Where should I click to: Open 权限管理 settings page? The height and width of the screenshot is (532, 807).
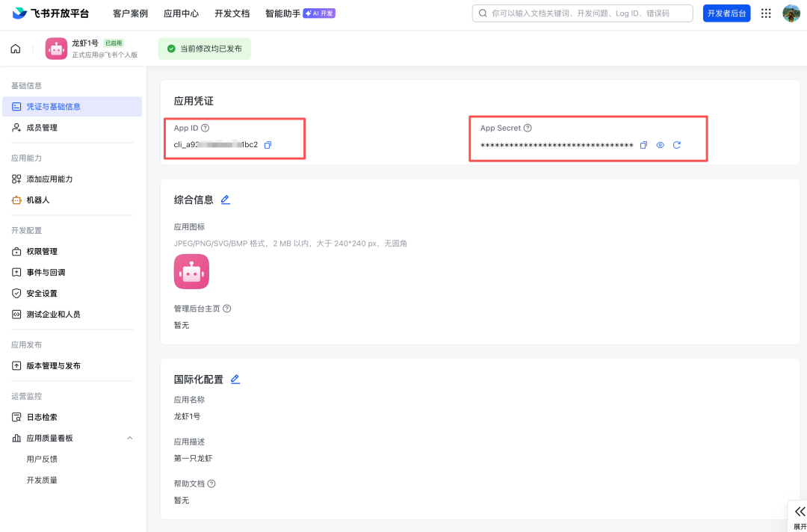(x=41, y=251)
